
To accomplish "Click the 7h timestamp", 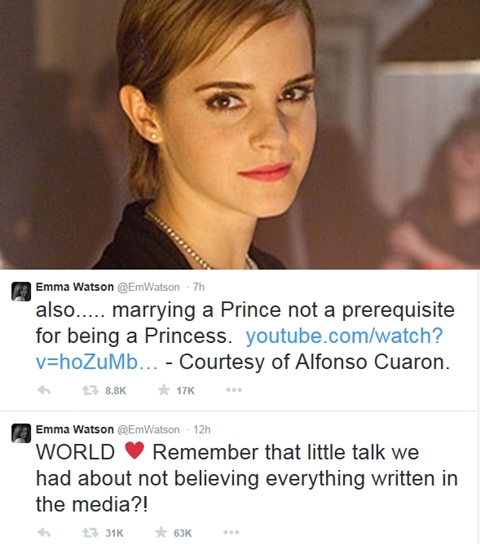I will pyautogui.click(x=199, y=287).
